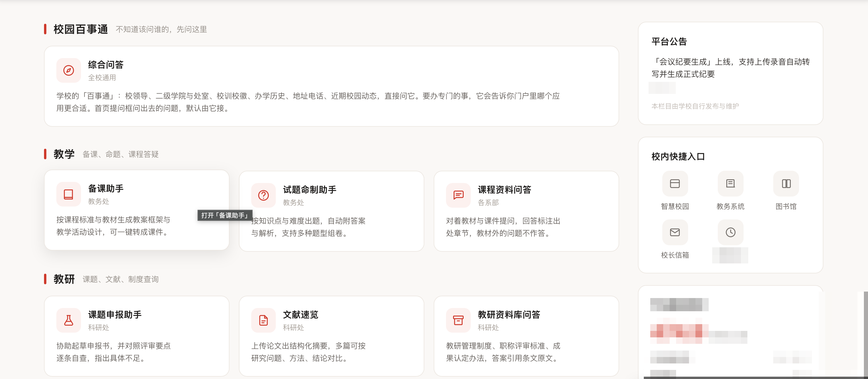Click the 按知识点与难度出题 description

[308, 227]
